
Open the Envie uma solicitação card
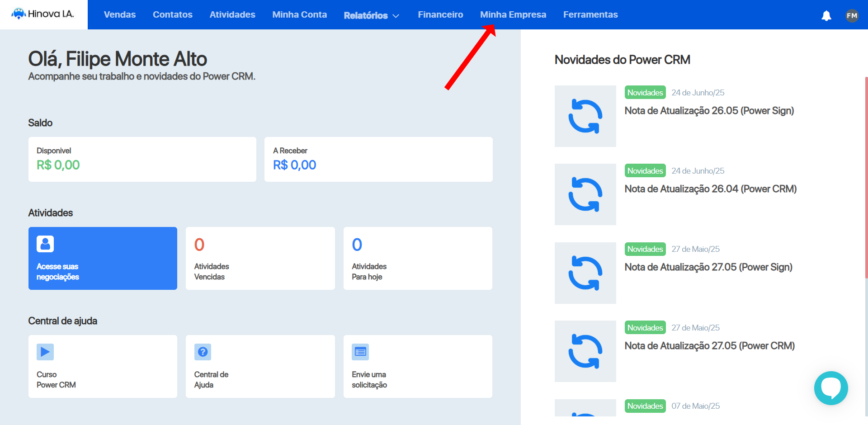coord(418,366)
